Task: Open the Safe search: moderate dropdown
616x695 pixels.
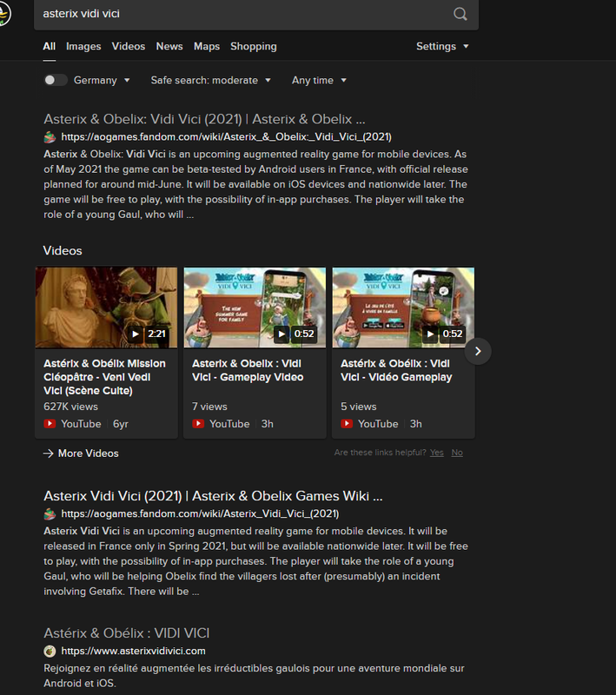Action: 210,80
